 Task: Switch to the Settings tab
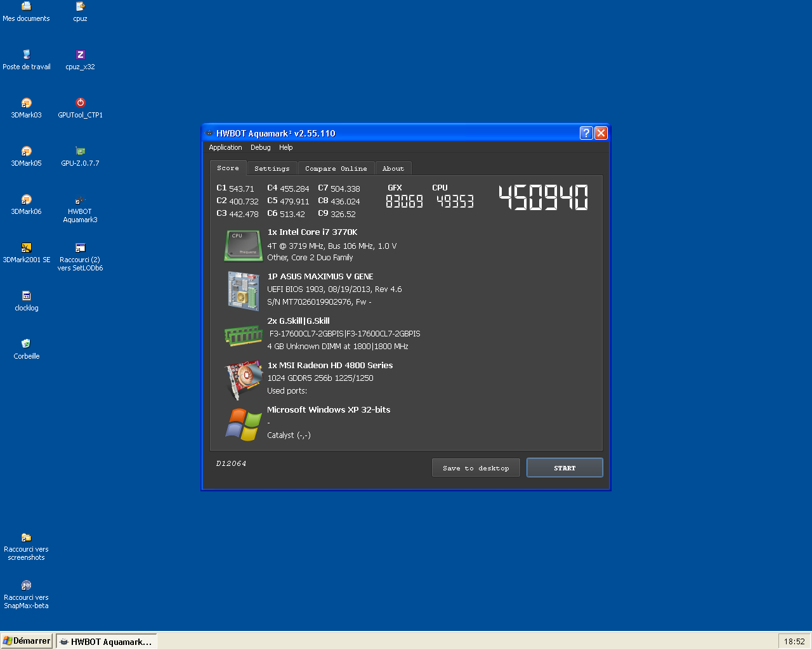point(272,168)
